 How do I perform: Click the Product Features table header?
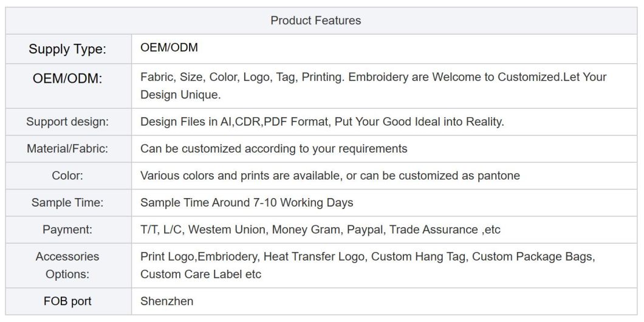pos(315,21)
